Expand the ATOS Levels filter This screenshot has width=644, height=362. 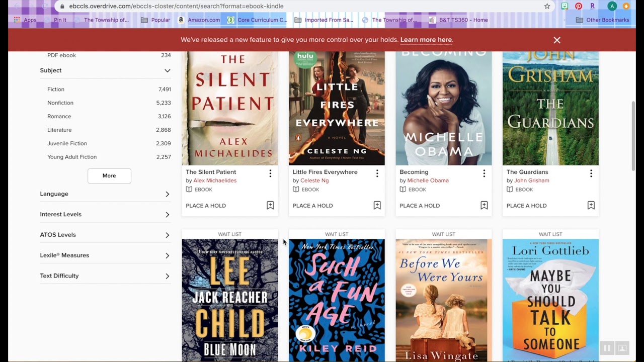point(106,235)
